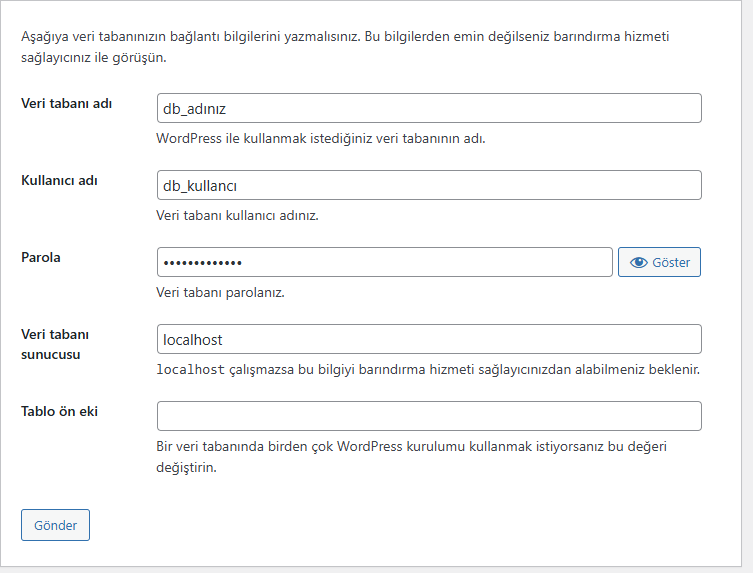Click the "Tablo ön eki" label
This screenshot has height=573, width=753.
(59, 411)
